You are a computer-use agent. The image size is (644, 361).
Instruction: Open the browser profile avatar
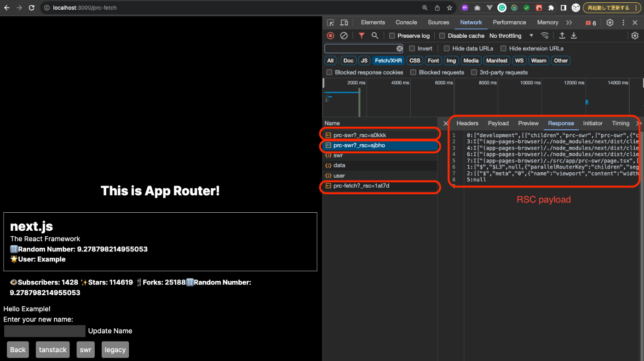click(575, 8)
